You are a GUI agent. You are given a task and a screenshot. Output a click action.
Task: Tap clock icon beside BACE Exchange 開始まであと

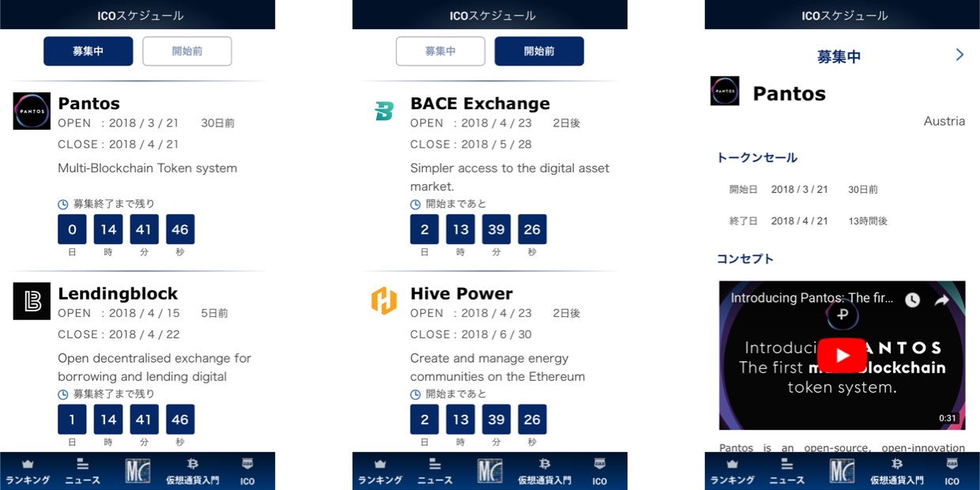416,205
